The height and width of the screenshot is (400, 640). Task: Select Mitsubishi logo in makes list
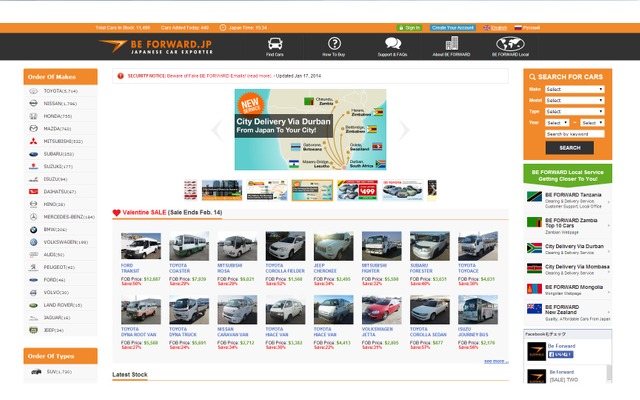tap(33, 141)
